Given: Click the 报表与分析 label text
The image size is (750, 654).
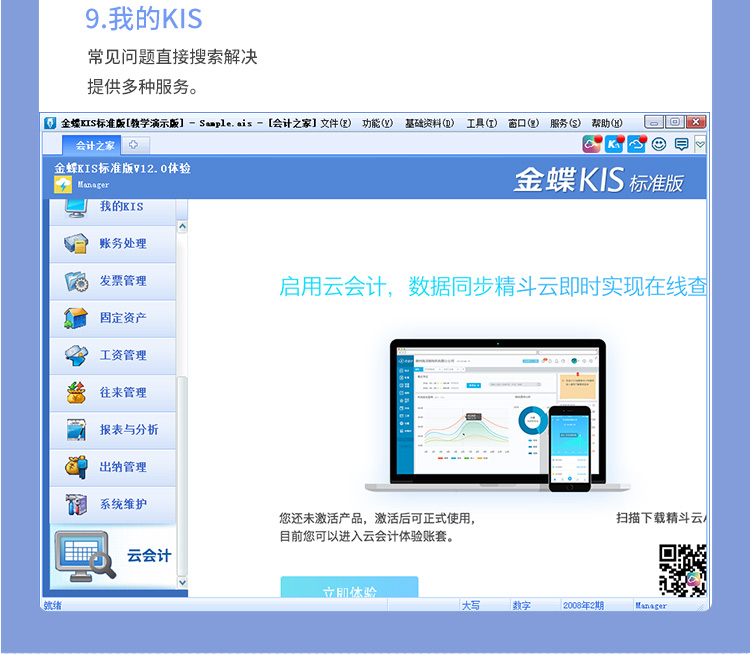Looking at the screenshot, I should pos(129,430).
